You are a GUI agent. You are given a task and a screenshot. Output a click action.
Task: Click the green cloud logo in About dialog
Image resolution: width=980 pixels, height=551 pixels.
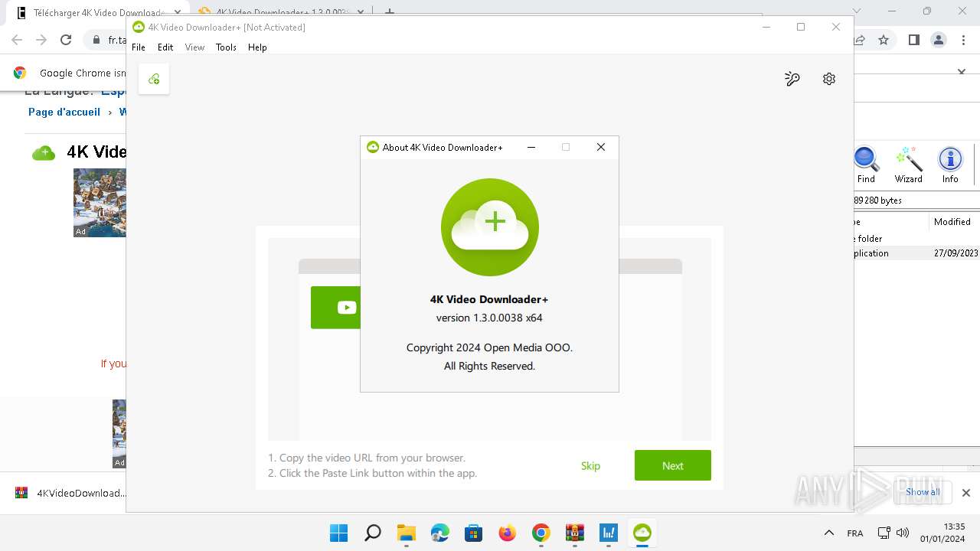click(490, 227)
